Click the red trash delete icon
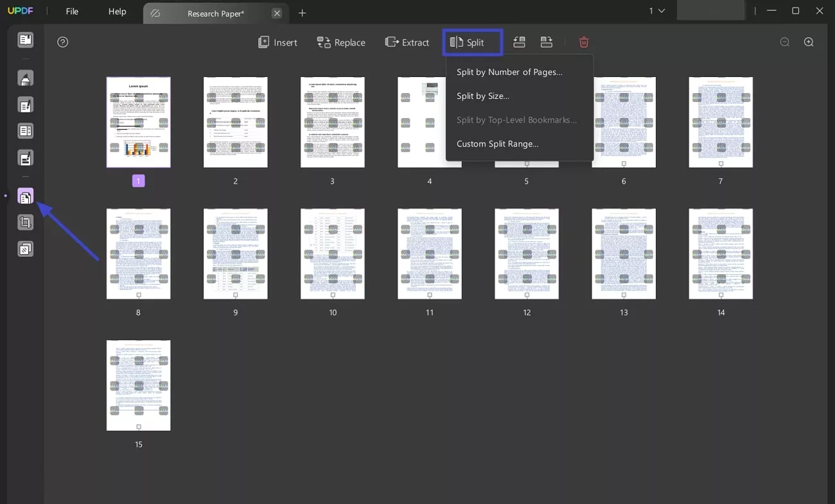 pos(584,42)
